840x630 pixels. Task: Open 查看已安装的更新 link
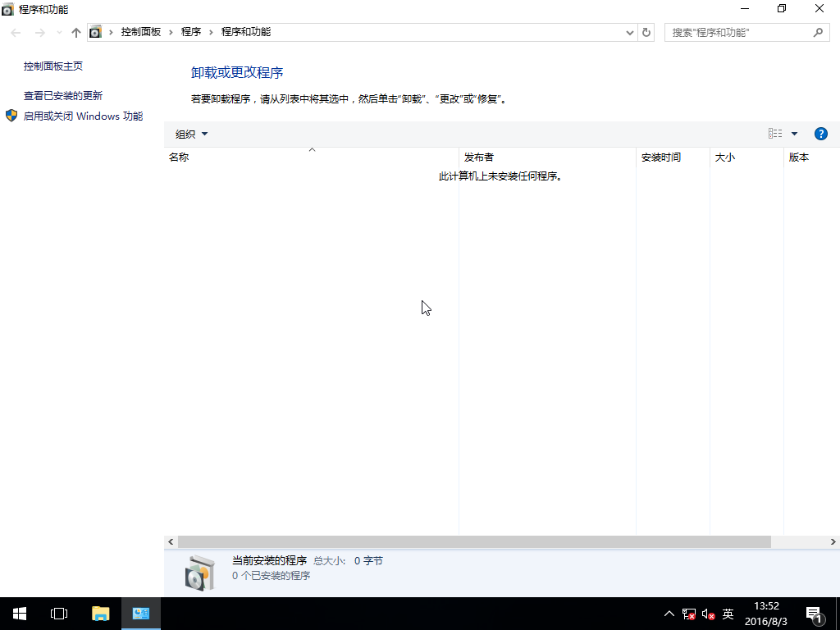pos(63,96)
